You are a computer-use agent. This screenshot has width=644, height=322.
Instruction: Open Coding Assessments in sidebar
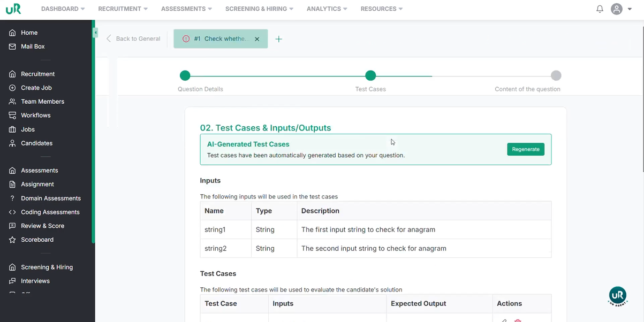pyautogui.click(x=50, y=212)
